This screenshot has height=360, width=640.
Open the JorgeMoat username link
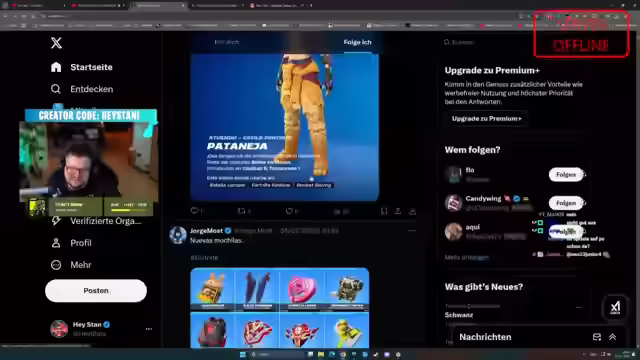[207, 231]
